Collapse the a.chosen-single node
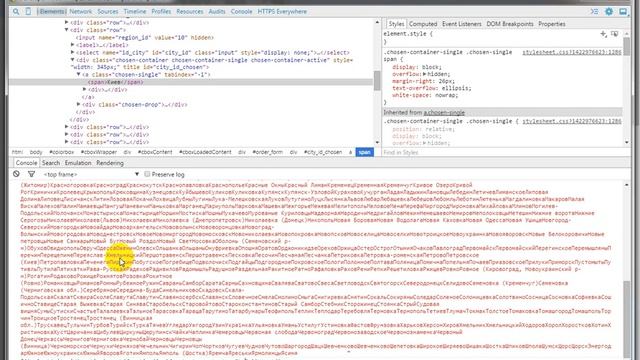This screenshot has width=640, height=360. click(x=79, y=75)
